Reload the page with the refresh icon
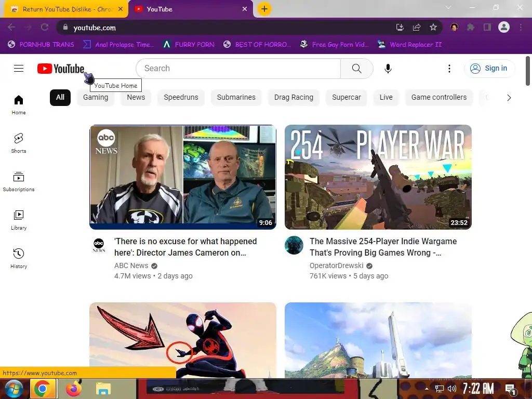Image resolution: width=532 pixels, height=399 pixels. pyautogui.click(x=45, y=27)
